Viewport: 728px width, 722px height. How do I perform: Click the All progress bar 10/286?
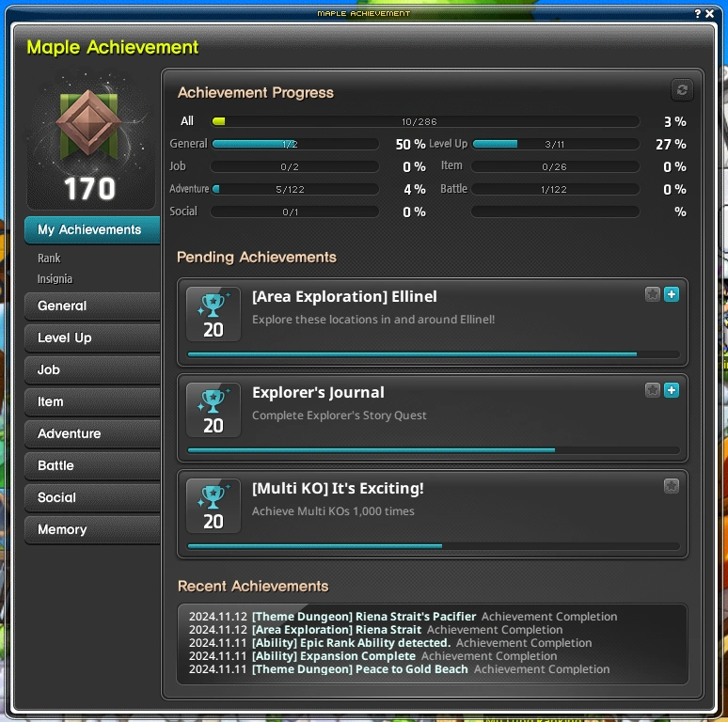[425, 121]
